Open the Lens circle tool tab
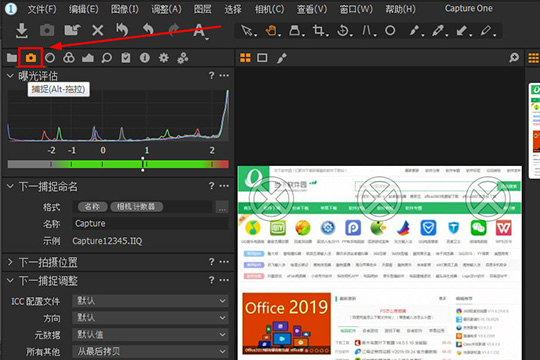 coord(50,58)
